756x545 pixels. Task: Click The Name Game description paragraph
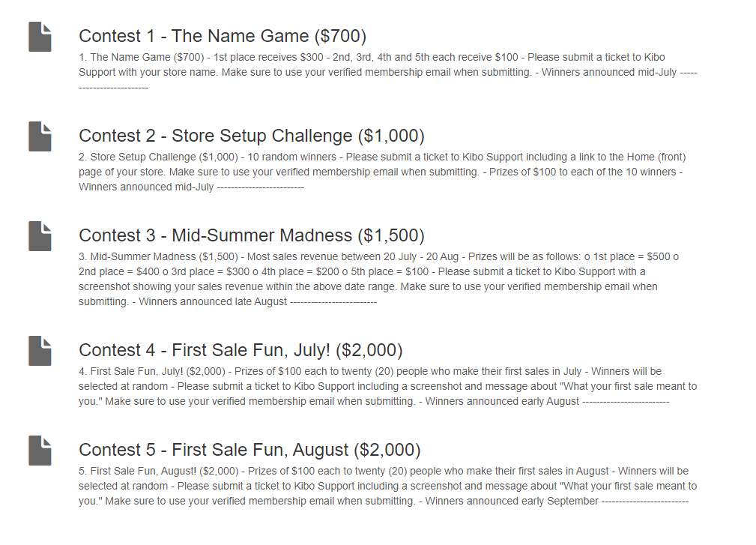[388, 73]
